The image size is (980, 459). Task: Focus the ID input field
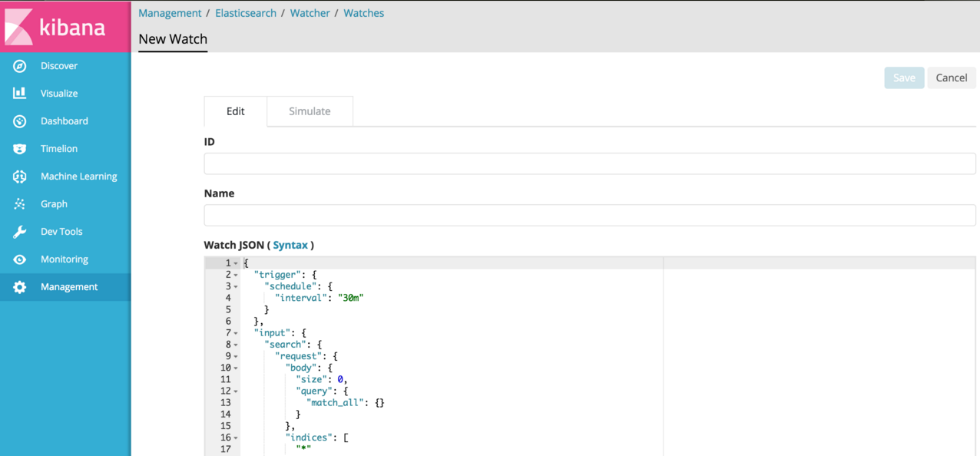589,163
